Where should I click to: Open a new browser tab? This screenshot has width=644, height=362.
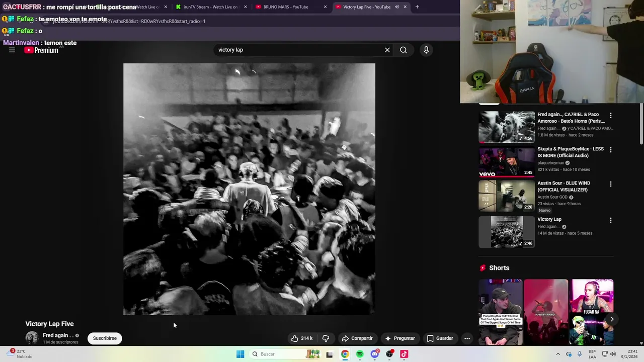pyautogui.click(x=417, y=7)
